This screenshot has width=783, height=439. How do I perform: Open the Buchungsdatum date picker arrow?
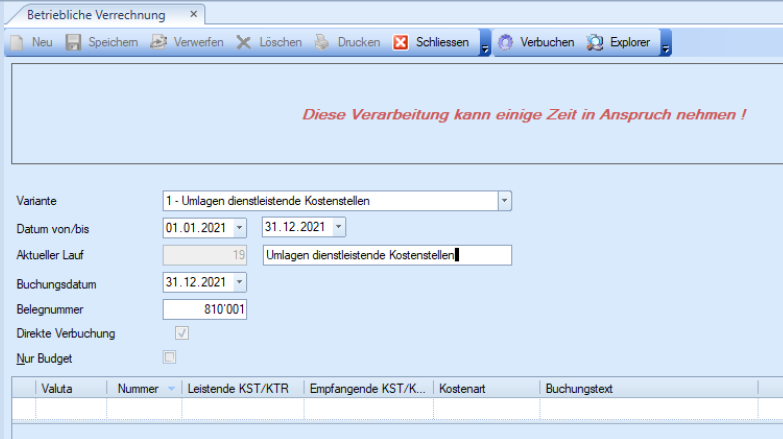coord(239,283)
